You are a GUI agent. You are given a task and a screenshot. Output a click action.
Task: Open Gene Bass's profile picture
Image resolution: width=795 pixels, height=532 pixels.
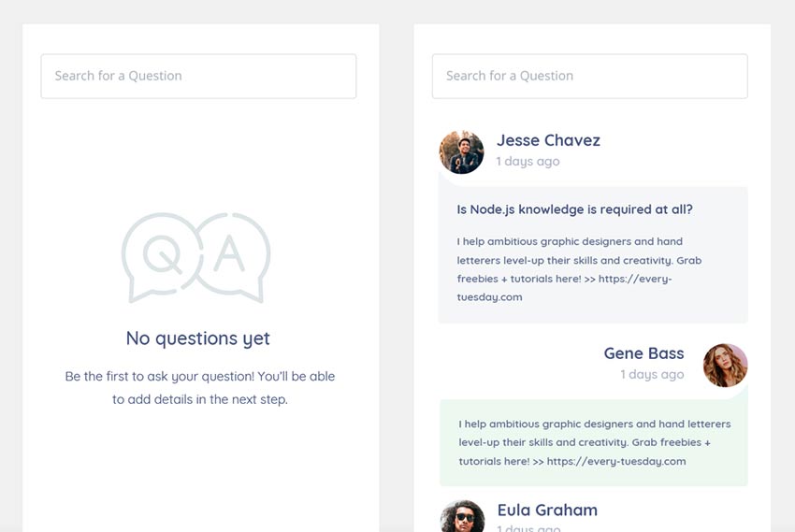(725, 366)
